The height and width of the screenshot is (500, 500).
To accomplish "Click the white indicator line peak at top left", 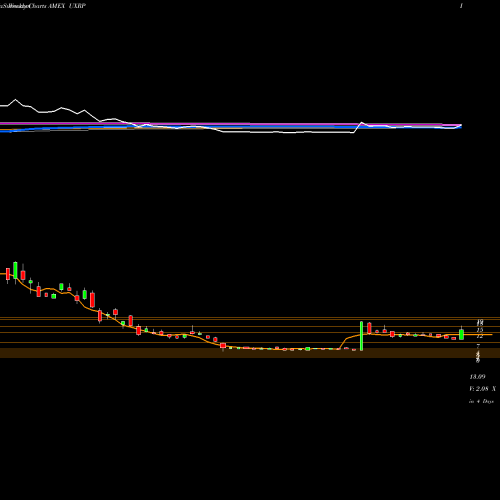I will pyautogui.click(x=15, y=100).
